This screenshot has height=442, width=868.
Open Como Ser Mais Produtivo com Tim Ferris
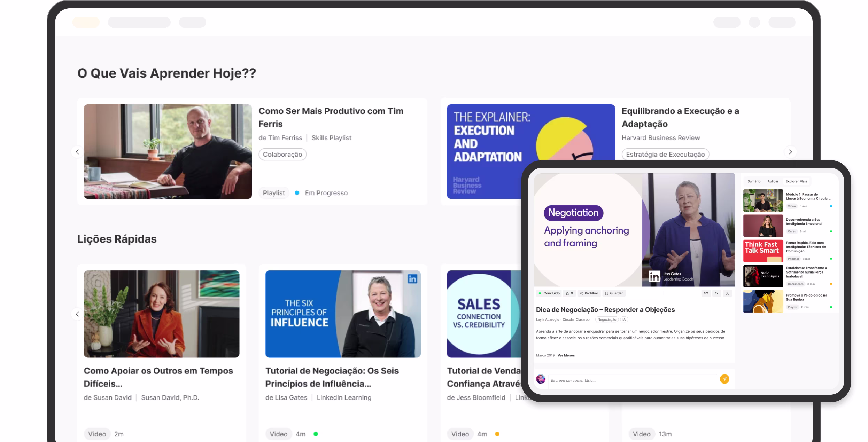point(331,117)
